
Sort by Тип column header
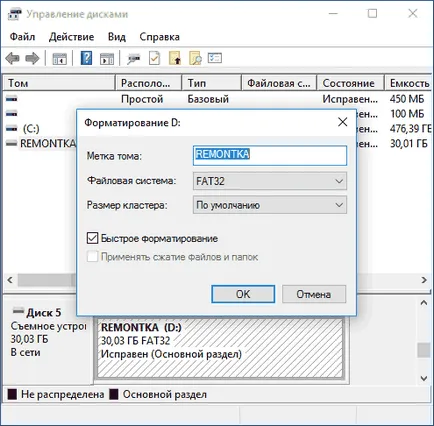pos(211,83)
